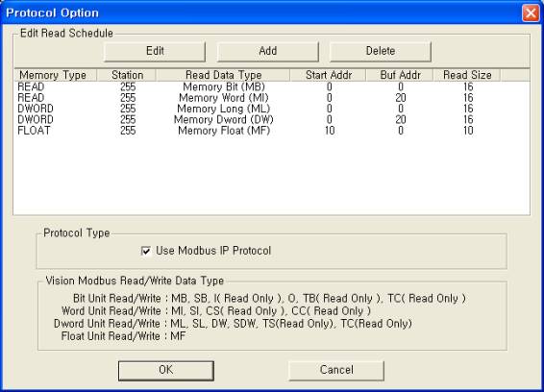The width and height of the screenshot is (544, 392).
Task: Sort by Station column header
Action: (x=127, y=75)
